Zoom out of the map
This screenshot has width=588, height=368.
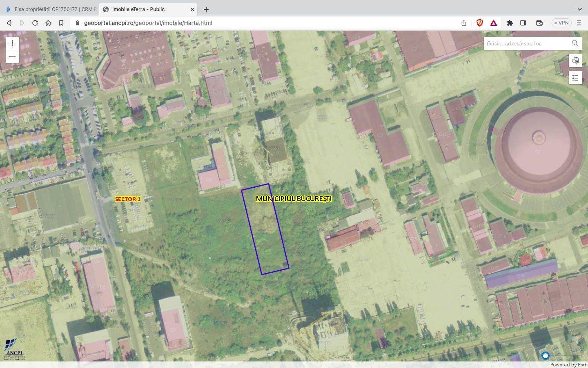[x=12, y=56]
